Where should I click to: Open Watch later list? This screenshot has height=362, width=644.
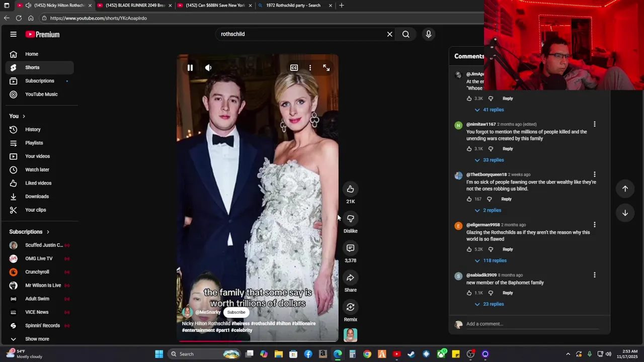pos(39,170)
